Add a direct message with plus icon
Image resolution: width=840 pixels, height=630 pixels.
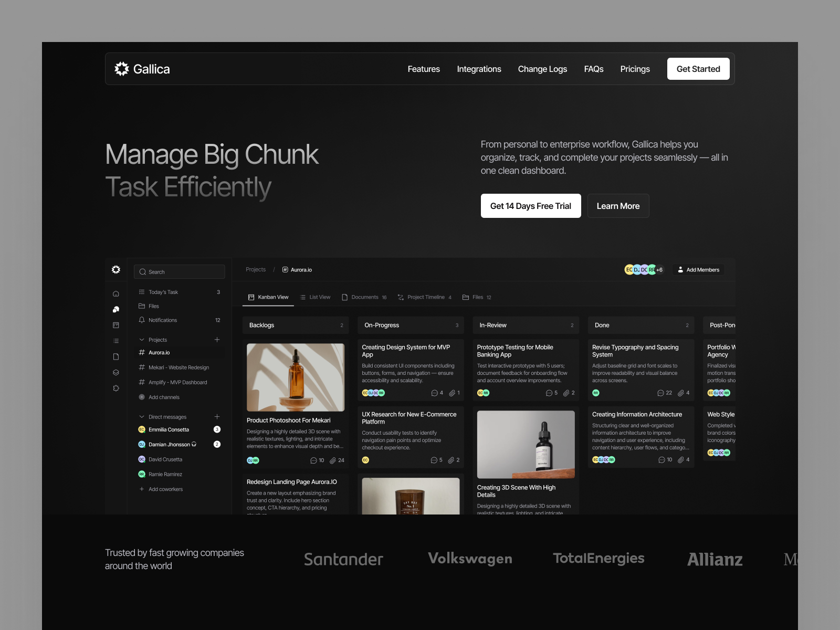[217, 417]
